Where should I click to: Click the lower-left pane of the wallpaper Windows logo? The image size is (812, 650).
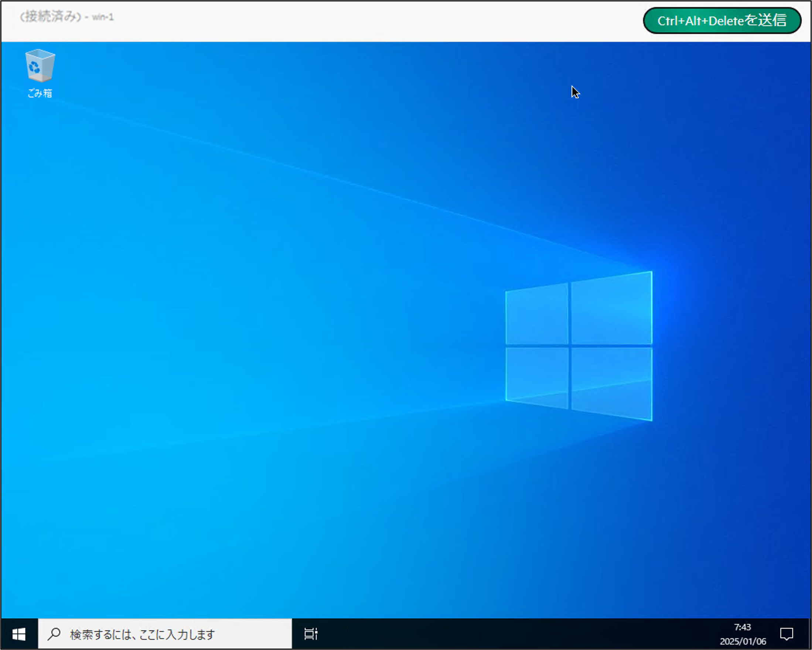point(536,375)
